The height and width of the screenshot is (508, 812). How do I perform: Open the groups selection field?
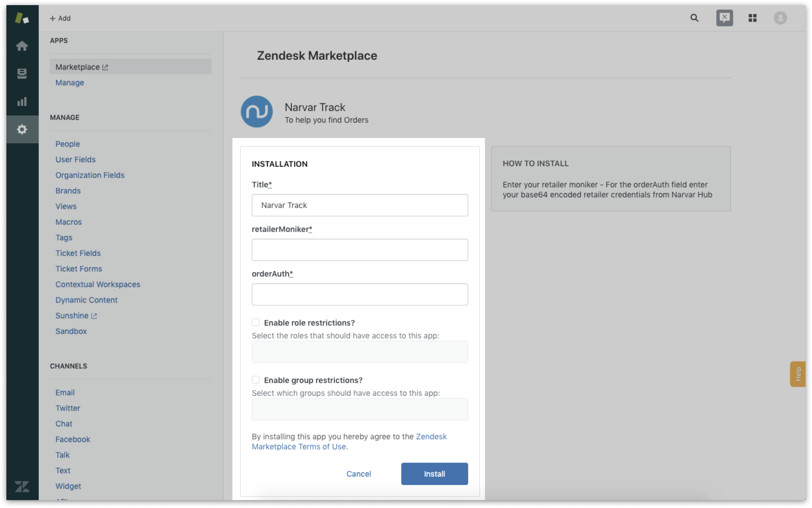click(x=359, y=409)
